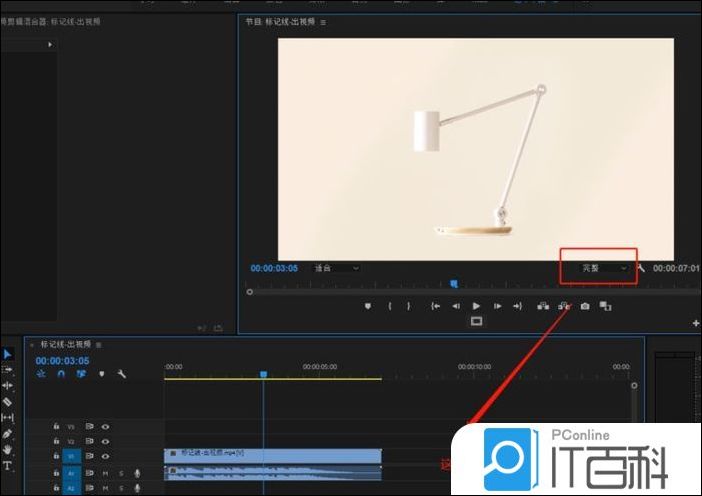Open button editor plus icon
Screen dimensions: 702x496
click(x=696, y=323)
